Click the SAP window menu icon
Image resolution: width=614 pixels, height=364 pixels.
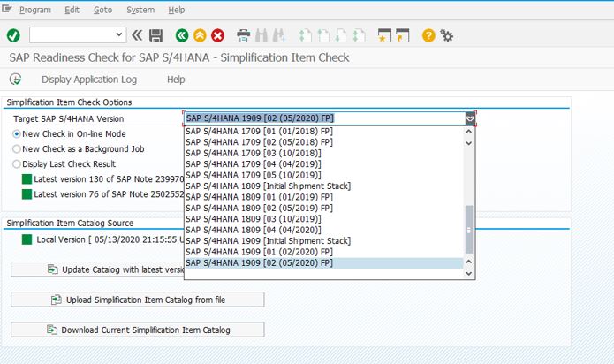tap(7, 9)
